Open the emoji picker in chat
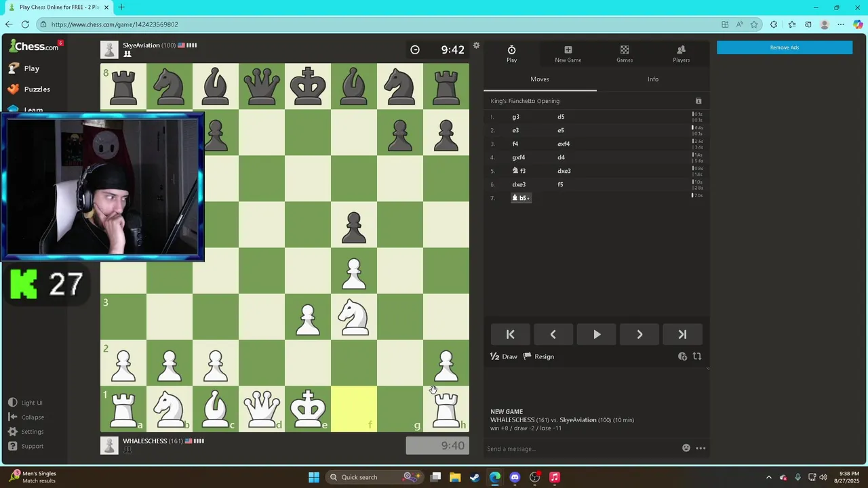This screenshot has height=488, width=868. 686,448
